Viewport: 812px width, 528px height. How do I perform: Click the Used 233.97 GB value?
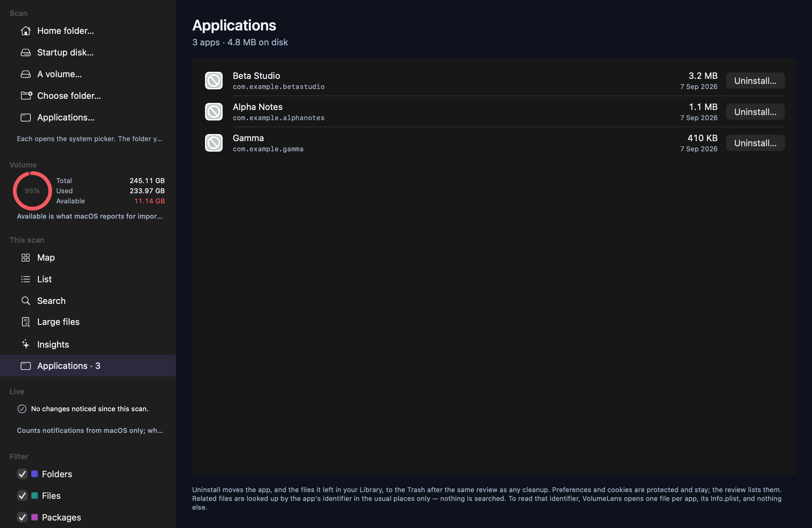(147, 191)
